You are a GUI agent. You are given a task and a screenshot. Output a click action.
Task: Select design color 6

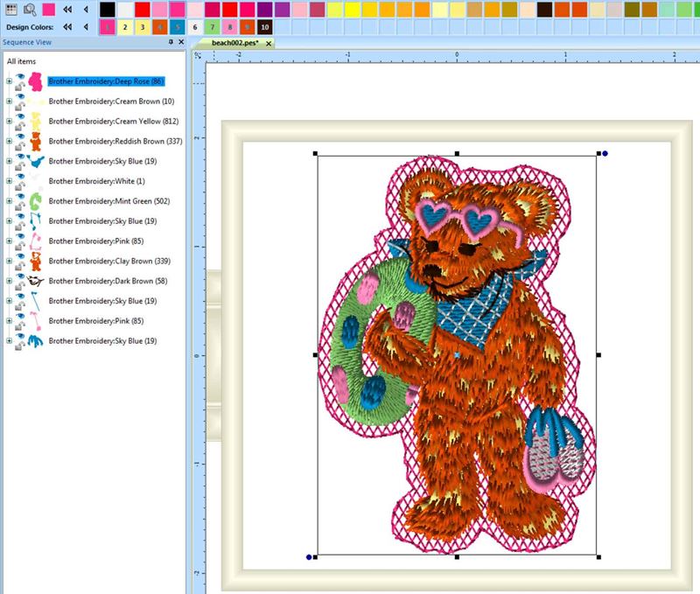(194, 27)
